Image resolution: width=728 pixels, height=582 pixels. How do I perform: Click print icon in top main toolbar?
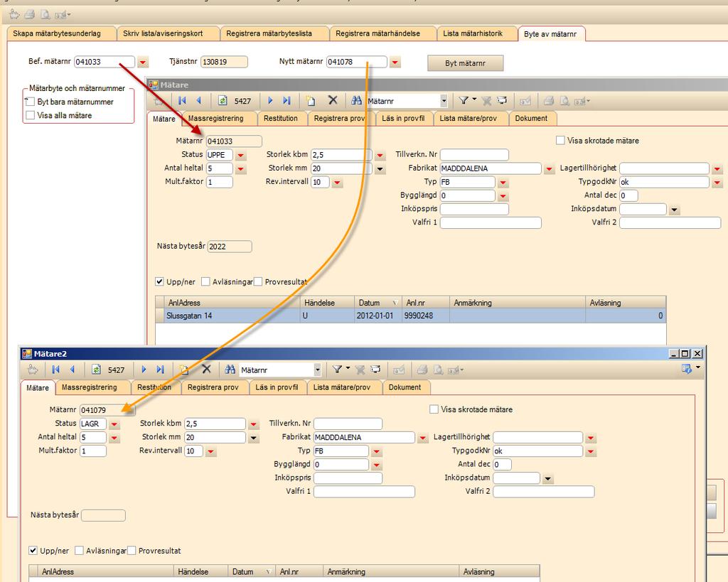[30, 14]
